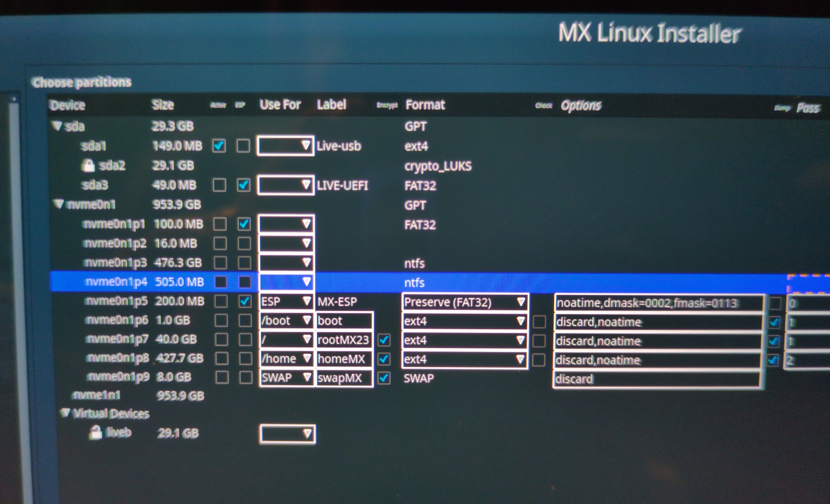The image size is (830, 504).
Task: Open the /boot Use For dropdown
Action: 287,320
